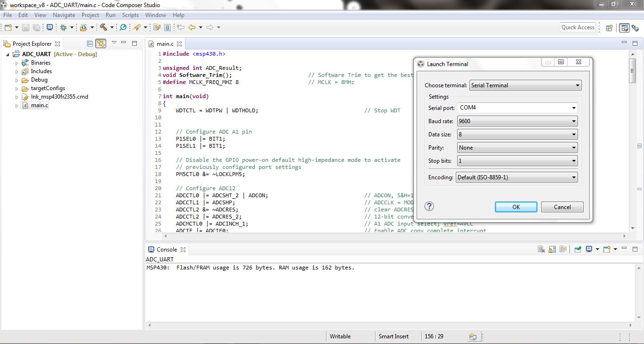Toggle Link with Editor in Project Explorer
Image resolution: width=644 pixels, height=344 pixels.
point(100,43)
